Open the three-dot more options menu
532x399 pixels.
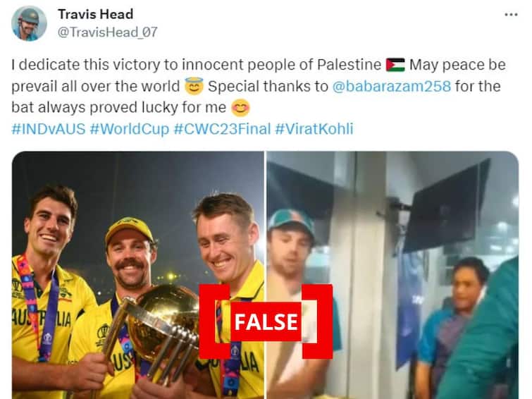pyautogui.click(x=511, y=15)
